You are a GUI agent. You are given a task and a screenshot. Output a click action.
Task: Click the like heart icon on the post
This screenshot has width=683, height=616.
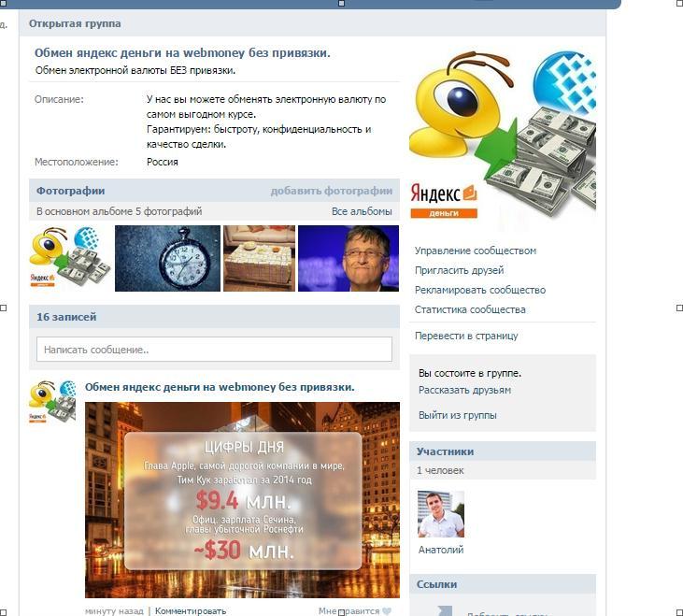pos(387,611)
